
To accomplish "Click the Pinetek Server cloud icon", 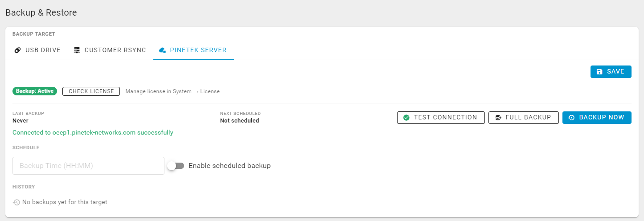I will click(x=163, y=50).
